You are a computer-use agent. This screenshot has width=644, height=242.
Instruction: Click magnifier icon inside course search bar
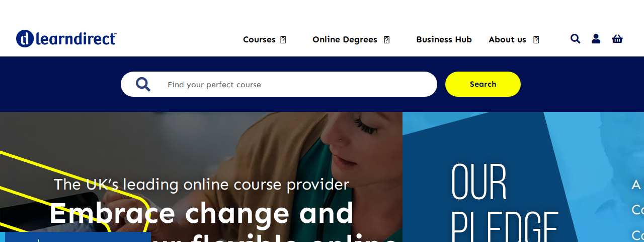143,84
